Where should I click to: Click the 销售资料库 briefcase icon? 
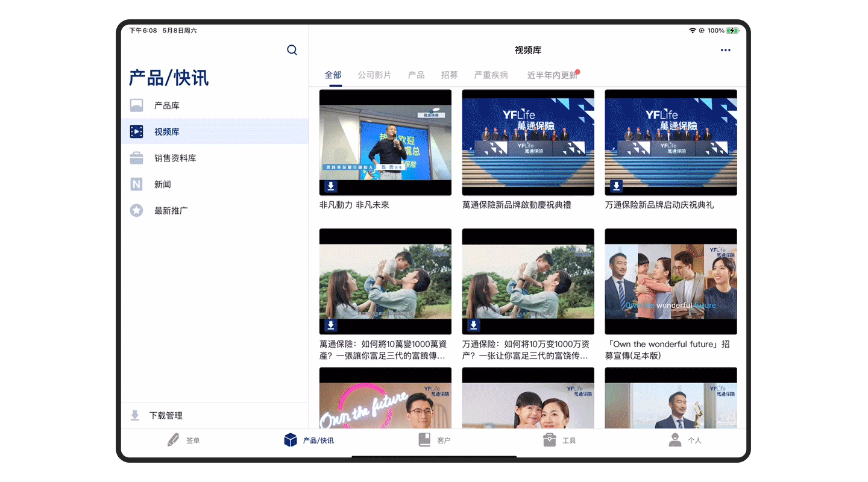click(x=137, y=158)
